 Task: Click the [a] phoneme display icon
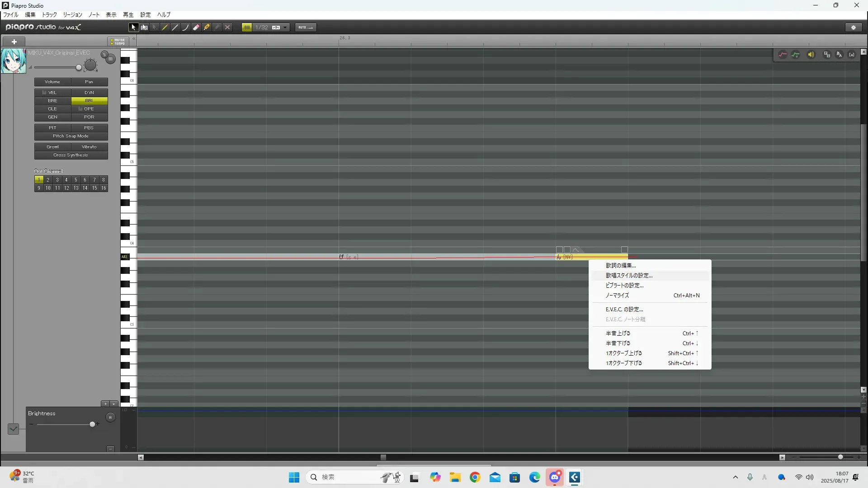click(x=852, y=55)
